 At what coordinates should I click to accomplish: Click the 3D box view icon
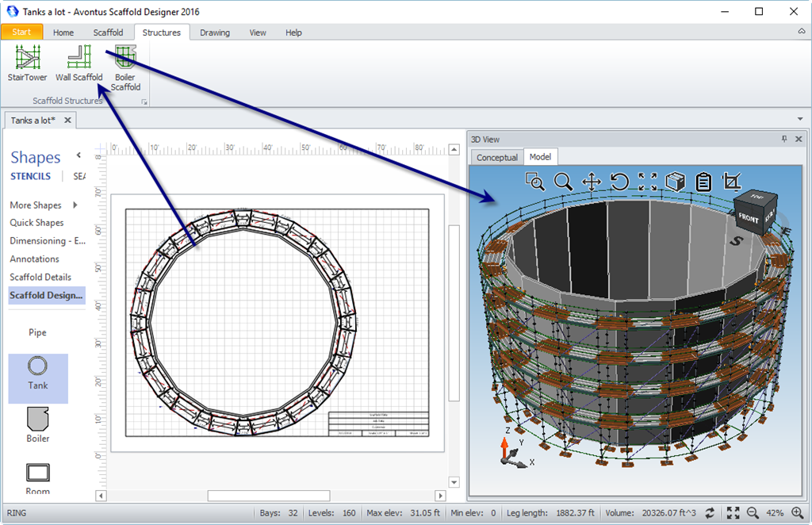676,182
